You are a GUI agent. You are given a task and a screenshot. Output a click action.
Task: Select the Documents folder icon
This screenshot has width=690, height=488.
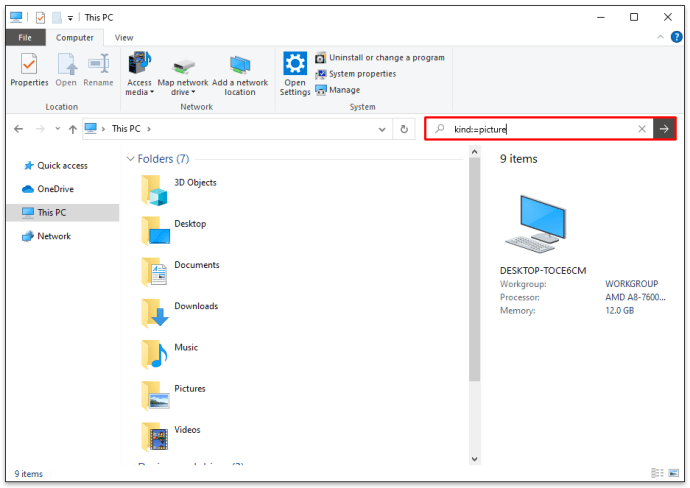[154, 272]
